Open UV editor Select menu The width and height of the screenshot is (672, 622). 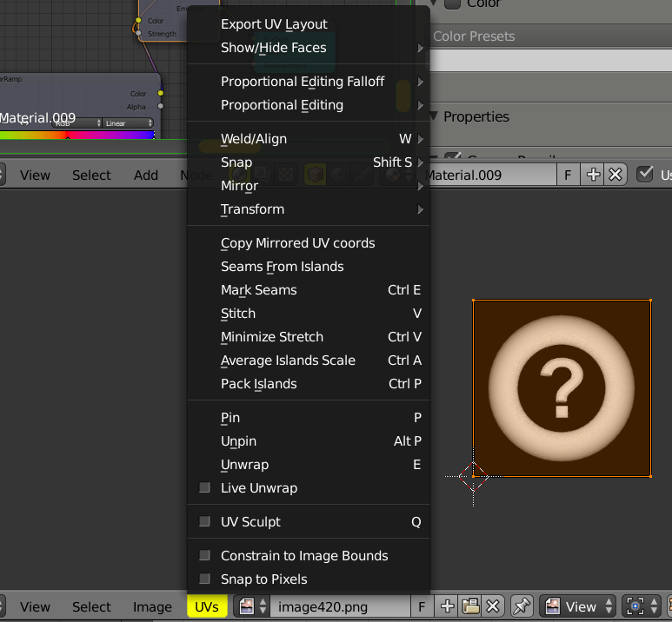pyautogui.click(x=91, y=606)
